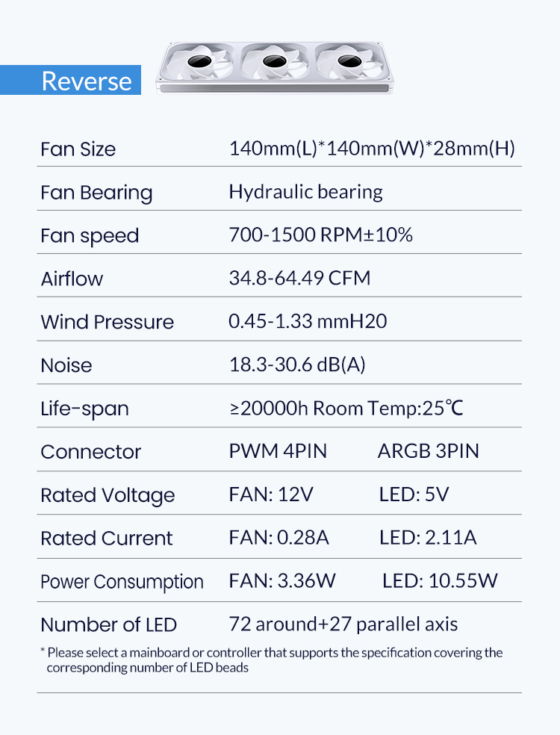Viewport: 560px width, 735px height.
Task: Click the PWM 4PIN connector text
Action: pos(278,451)
